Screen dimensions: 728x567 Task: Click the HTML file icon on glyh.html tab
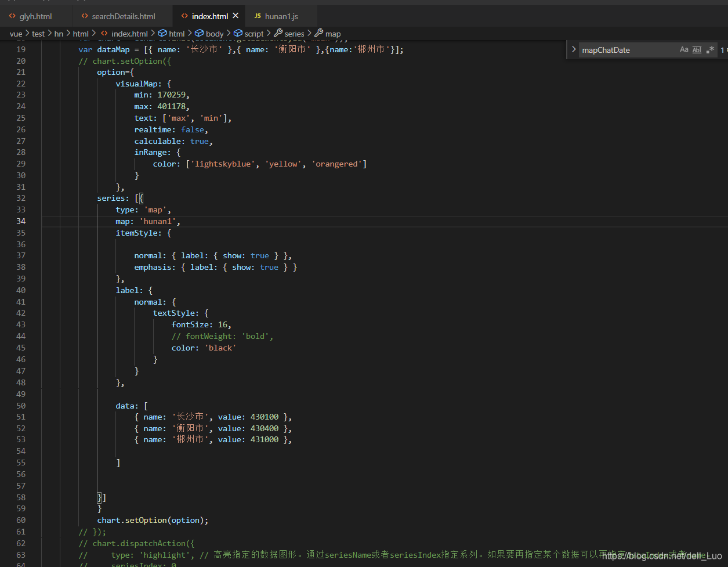pyautogui.click(x=12, y=16)
